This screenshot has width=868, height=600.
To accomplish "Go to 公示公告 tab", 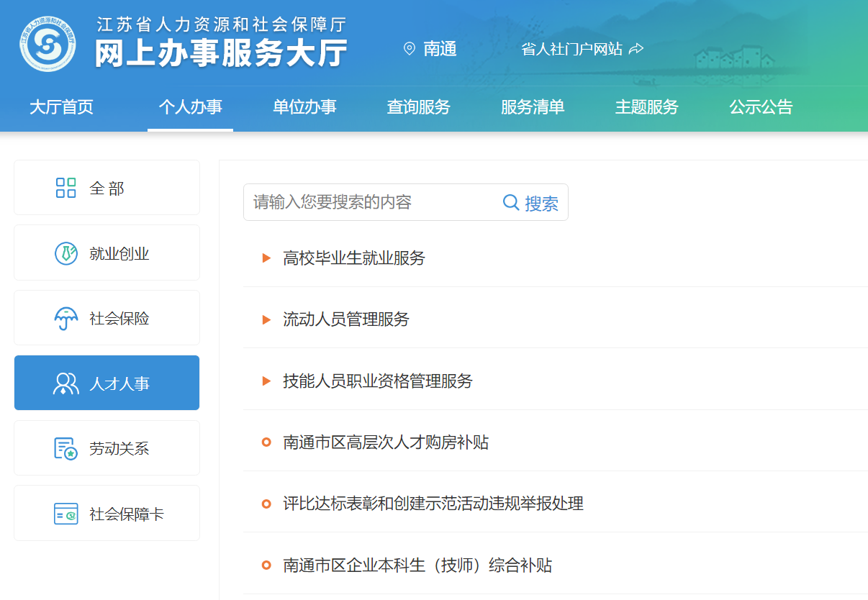I will click(761, 107).
